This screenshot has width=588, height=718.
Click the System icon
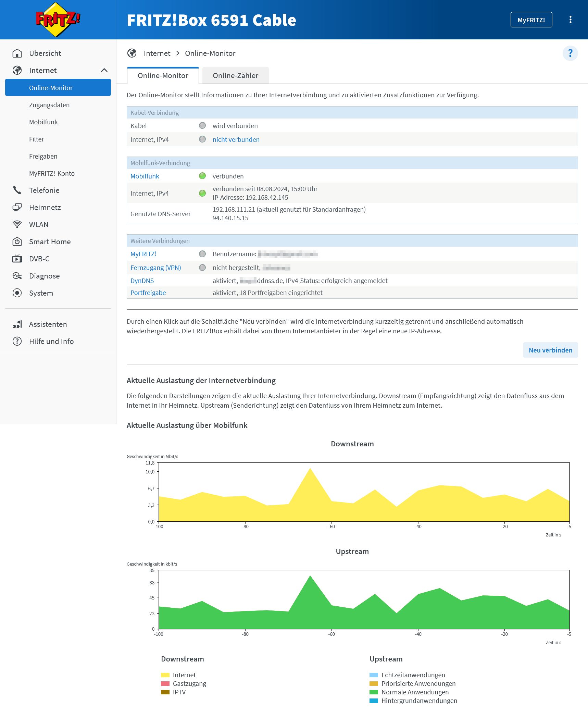(17, 293)
